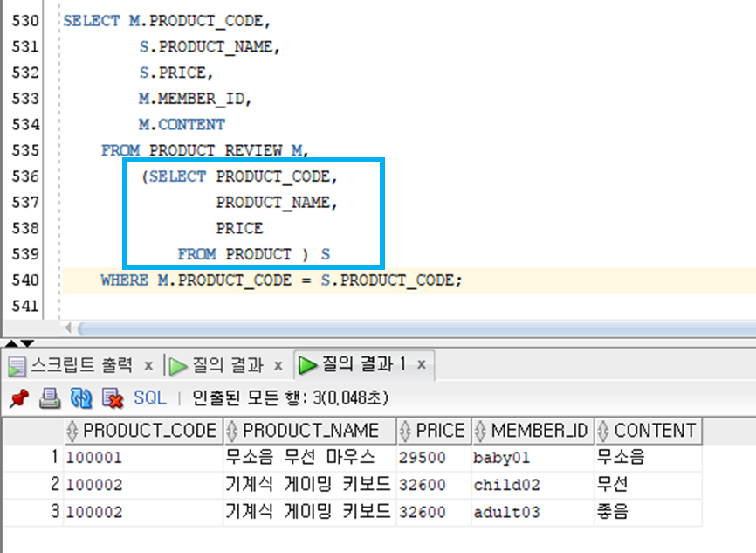756x553 pixels.
Task: Click the down arrow to collapse the results pane
Action: pos(27,343)
